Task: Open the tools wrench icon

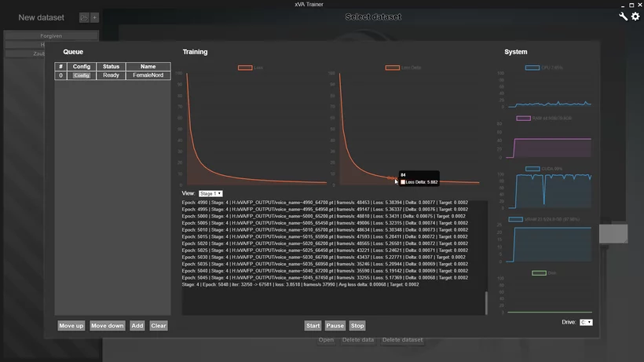Action: tap(623, 16)
